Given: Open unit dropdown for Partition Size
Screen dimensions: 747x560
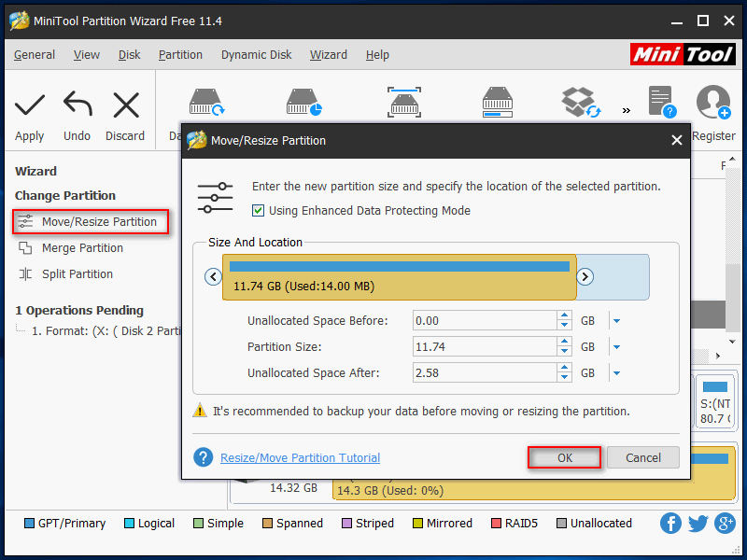Looking at the screenshot, I should coord(616,347).
